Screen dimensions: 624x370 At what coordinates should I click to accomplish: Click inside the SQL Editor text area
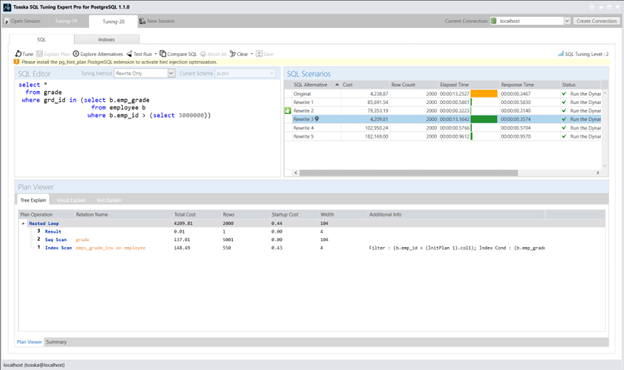[148, 128]
